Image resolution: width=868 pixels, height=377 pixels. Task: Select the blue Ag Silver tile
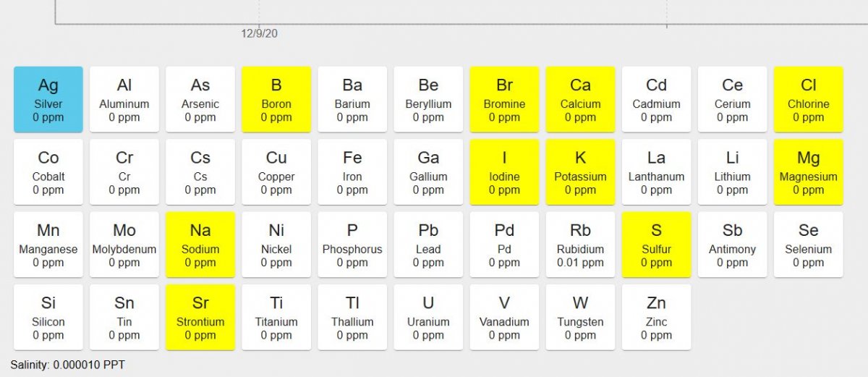[x=48, y=99]
